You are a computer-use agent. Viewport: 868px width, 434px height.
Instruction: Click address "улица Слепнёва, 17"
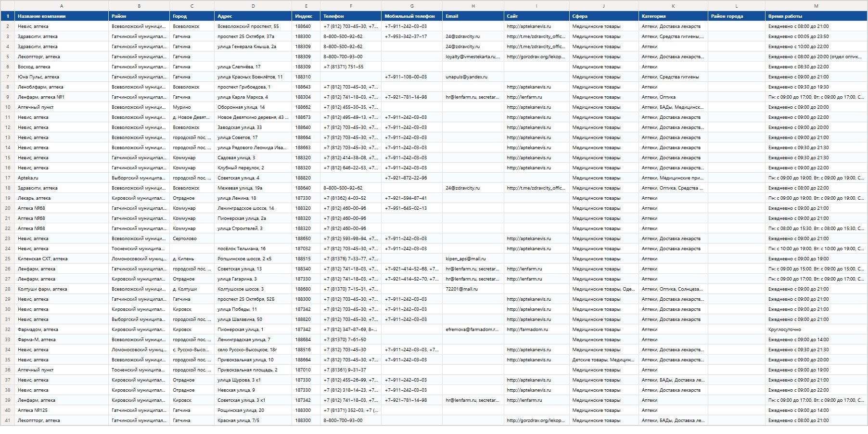[253, 67]
